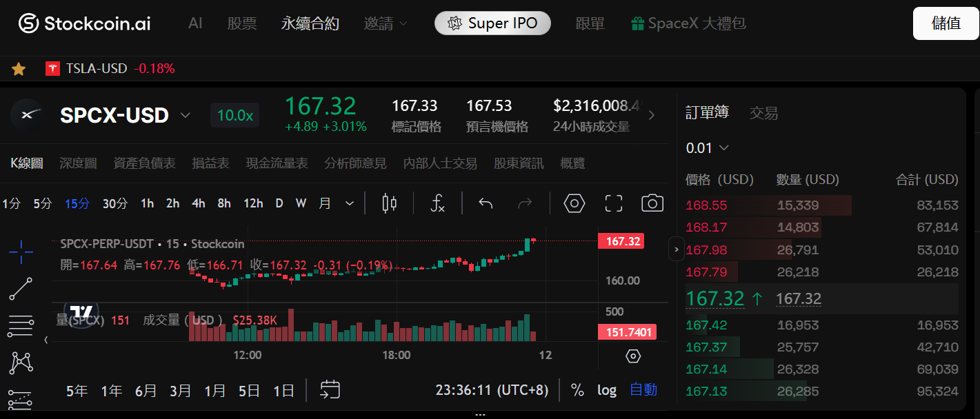Viewport: 980px width, 419px height.
Task: Click the 167.42 bid price row
Action: click(822, 325)
